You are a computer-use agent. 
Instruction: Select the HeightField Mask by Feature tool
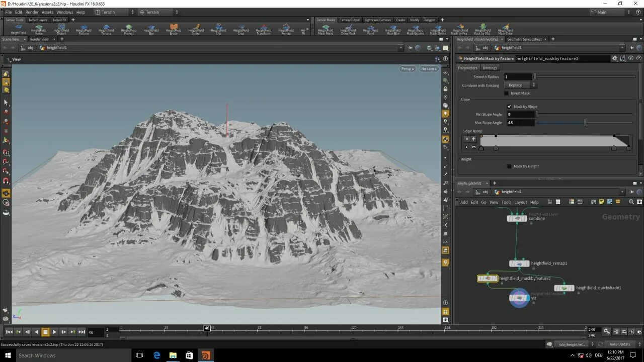click(x=460, y=30)
